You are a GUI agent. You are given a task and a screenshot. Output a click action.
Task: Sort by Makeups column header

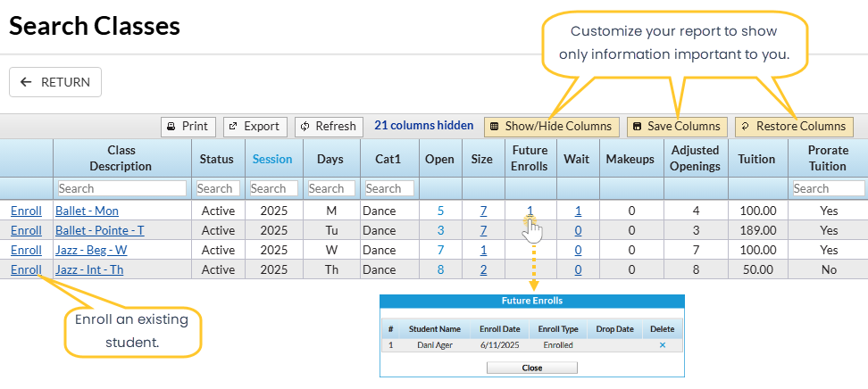coord(630,159)
